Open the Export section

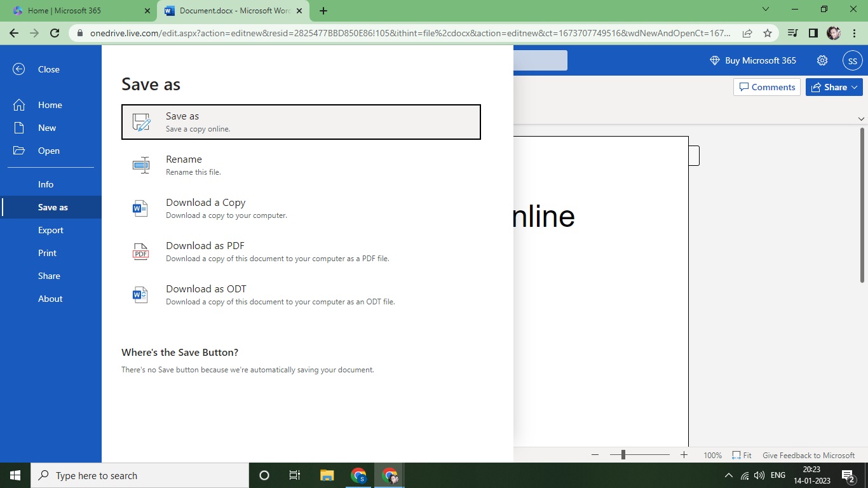pos(51,230)
